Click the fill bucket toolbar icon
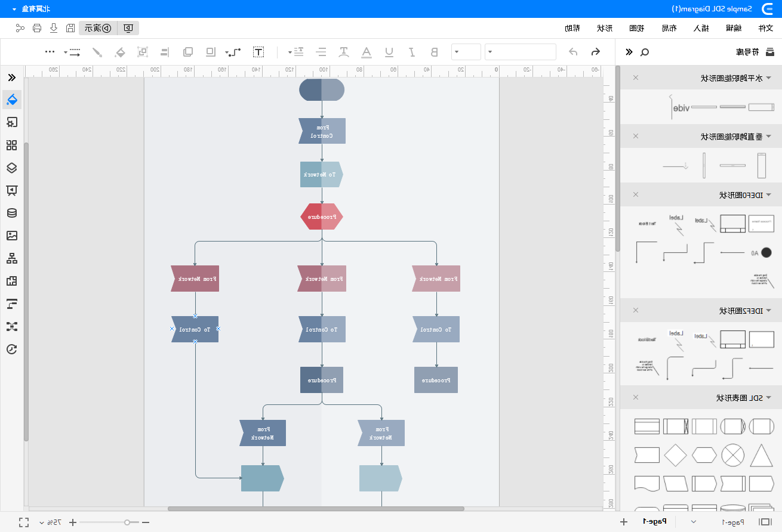 [121, 52]
